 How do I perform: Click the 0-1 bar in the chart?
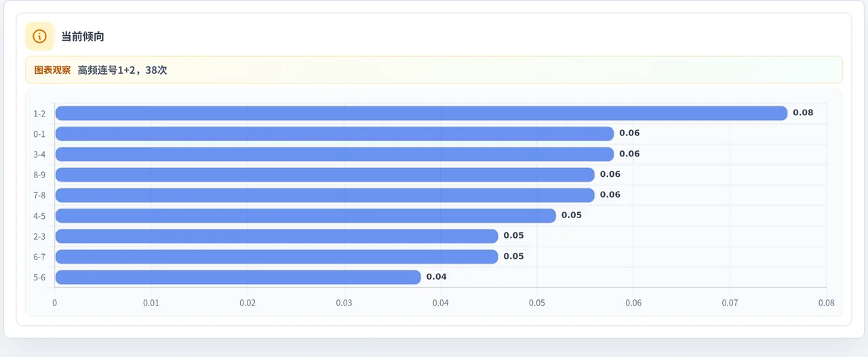(334, 133)
